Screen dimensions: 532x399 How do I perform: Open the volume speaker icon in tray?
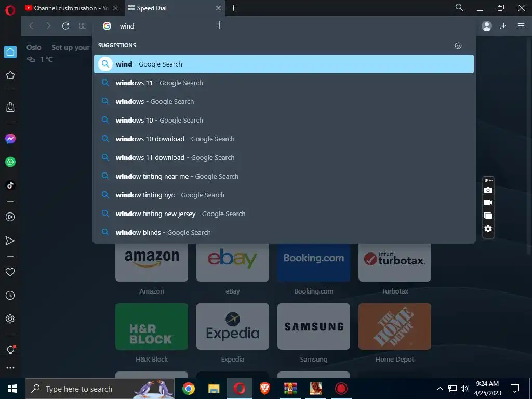pos(464,389)
